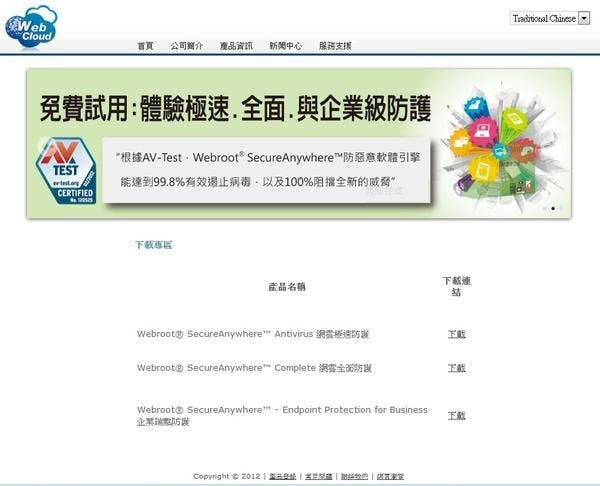
Task: Download SecureAnywhere Complete via its 下載 link
Action: coord(457,368)
